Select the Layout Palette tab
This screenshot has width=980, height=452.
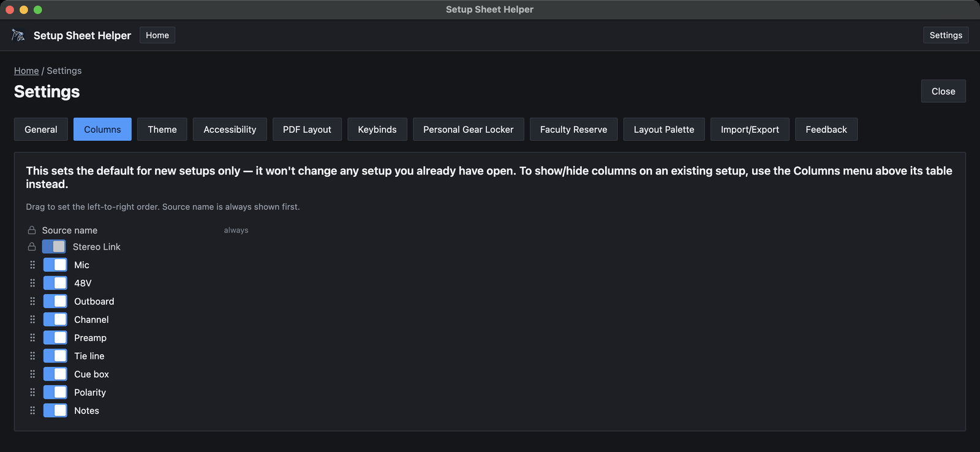click(664, 129)
